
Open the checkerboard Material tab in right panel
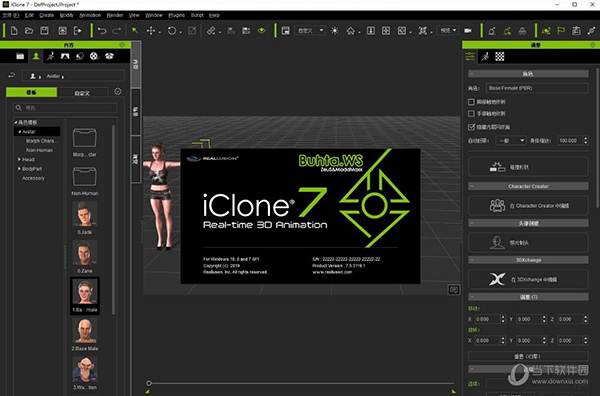tap(500, 57)
